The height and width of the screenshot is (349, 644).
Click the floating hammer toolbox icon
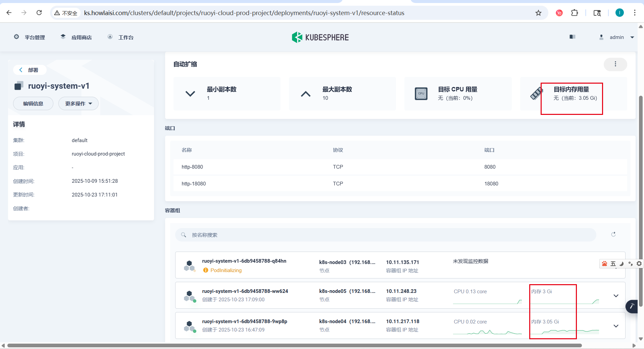[x=632, y=306]
